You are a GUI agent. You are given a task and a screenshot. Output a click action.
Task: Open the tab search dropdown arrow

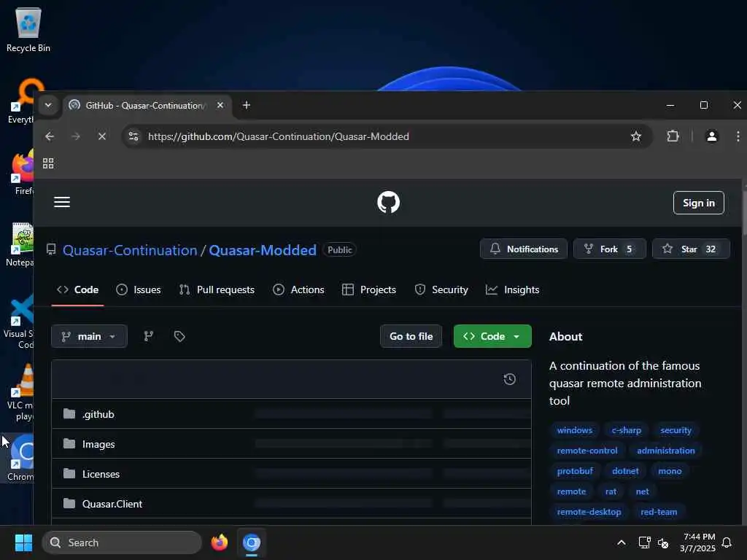pos(48,105)
